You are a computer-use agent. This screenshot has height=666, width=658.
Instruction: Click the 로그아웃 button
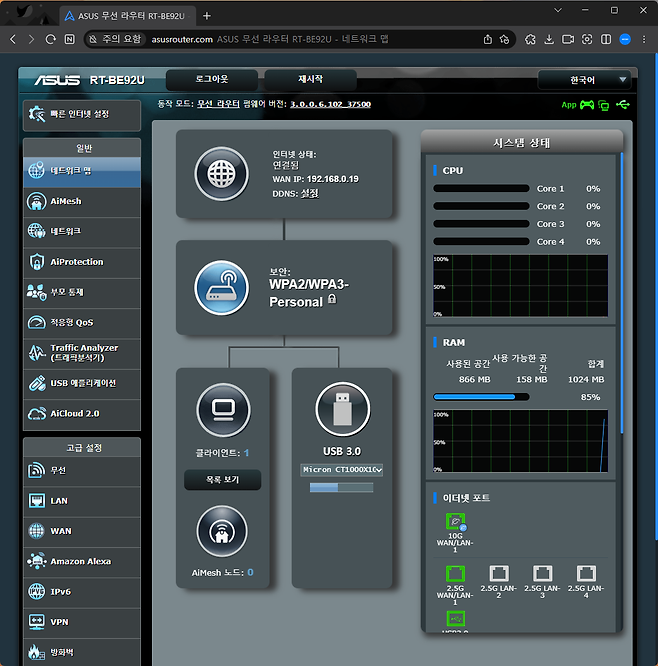click(x=211, y=80)
